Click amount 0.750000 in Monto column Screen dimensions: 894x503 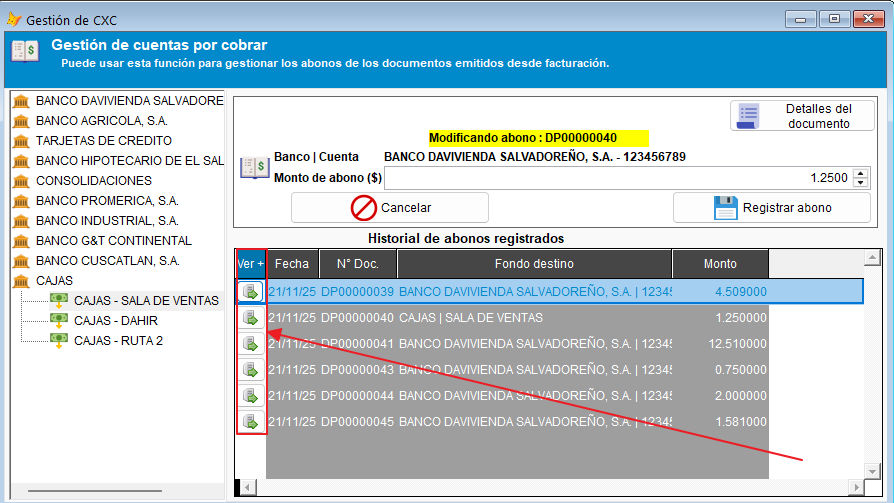[741, 370]
